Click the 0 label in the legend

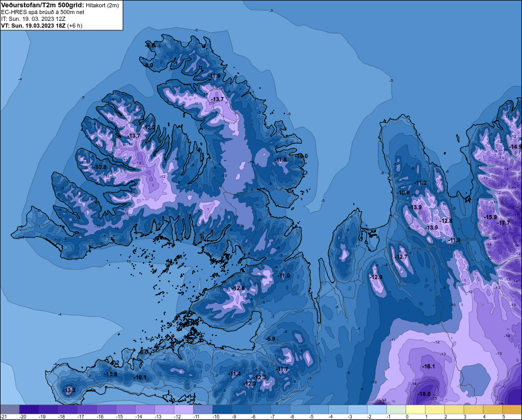(407, 417)
